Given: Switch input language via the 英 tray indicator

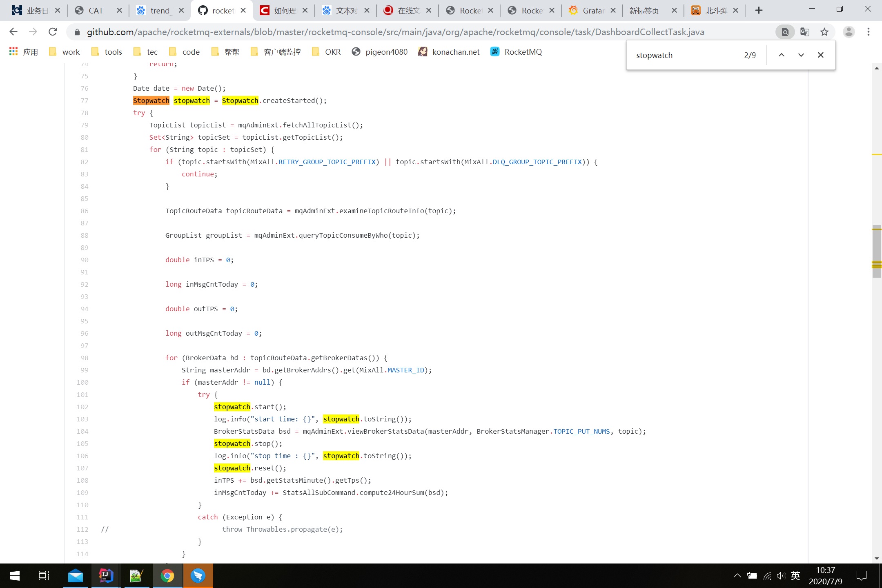Looking at the screenshot, I should click(x=795, y=576).
